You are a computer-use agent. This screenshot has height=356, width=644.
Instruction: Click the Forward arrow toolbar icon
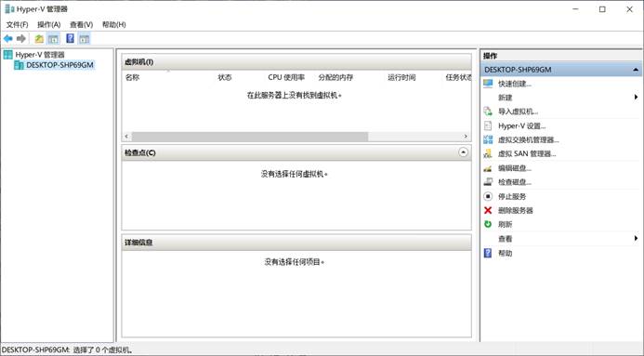tap(21, 39)
